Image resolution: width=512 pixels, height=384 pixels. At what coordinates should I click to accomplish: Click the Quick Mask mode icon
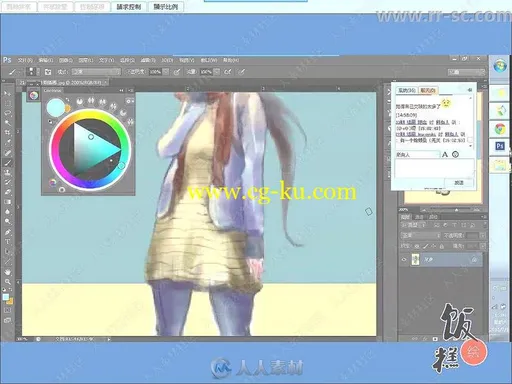click(7, 310)
